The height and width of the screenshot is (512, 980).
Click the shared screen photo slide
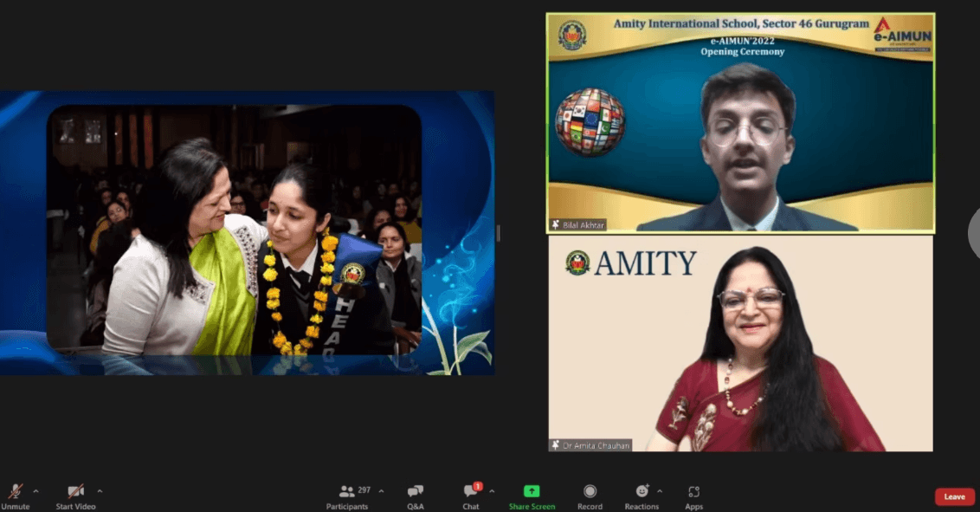(247, 233)
